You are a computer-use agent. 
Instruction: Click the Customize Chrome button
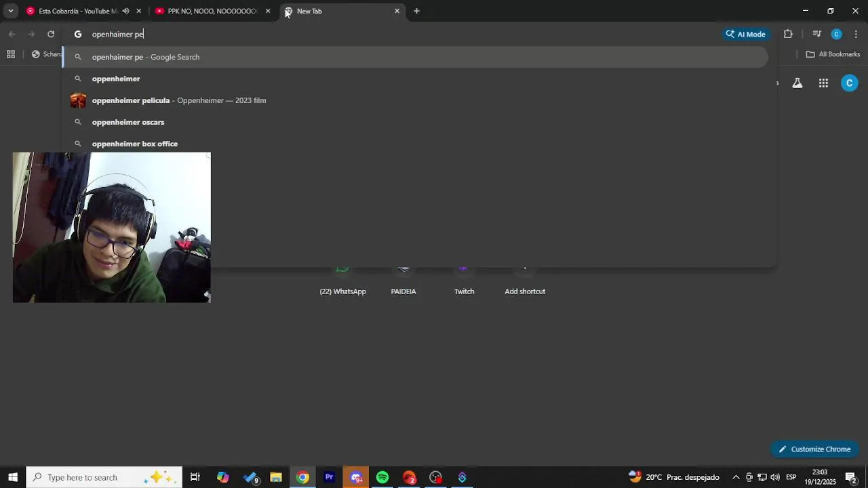click(814, 449)
